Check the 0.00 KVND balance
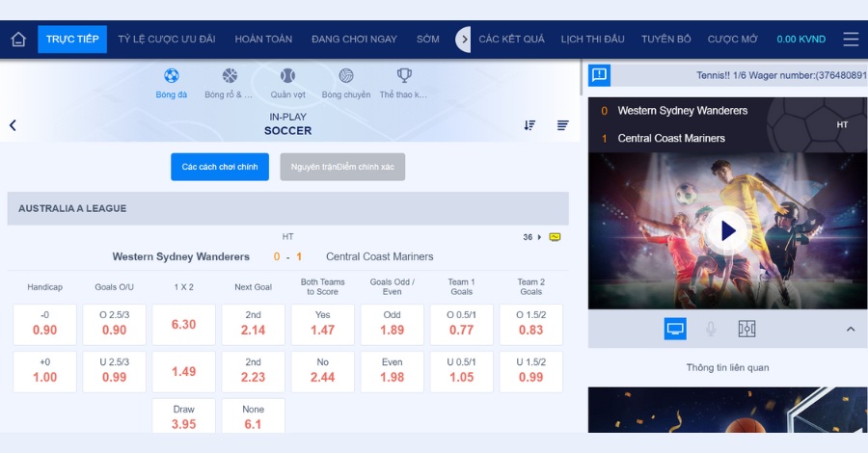 801,40
